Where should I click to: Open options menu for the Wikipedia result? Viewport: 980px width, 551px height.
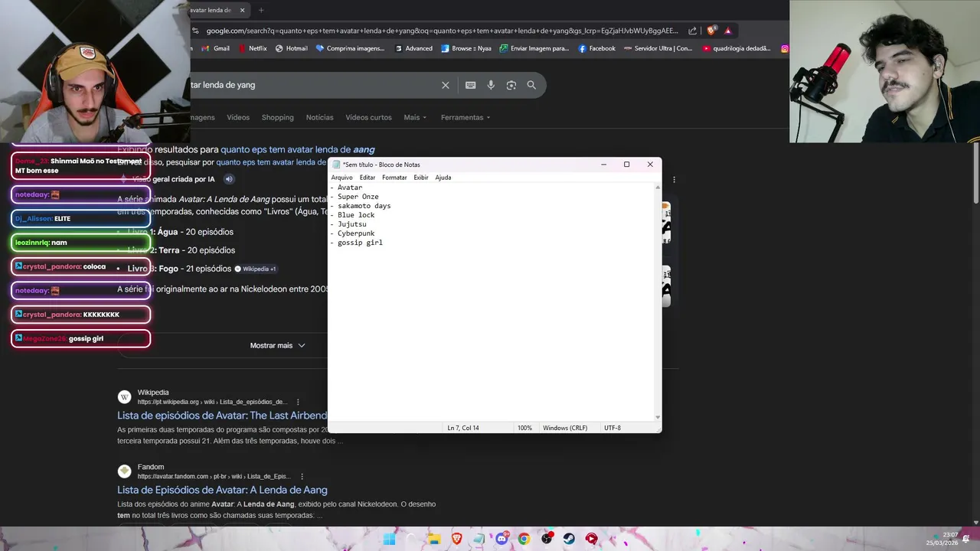298,402
